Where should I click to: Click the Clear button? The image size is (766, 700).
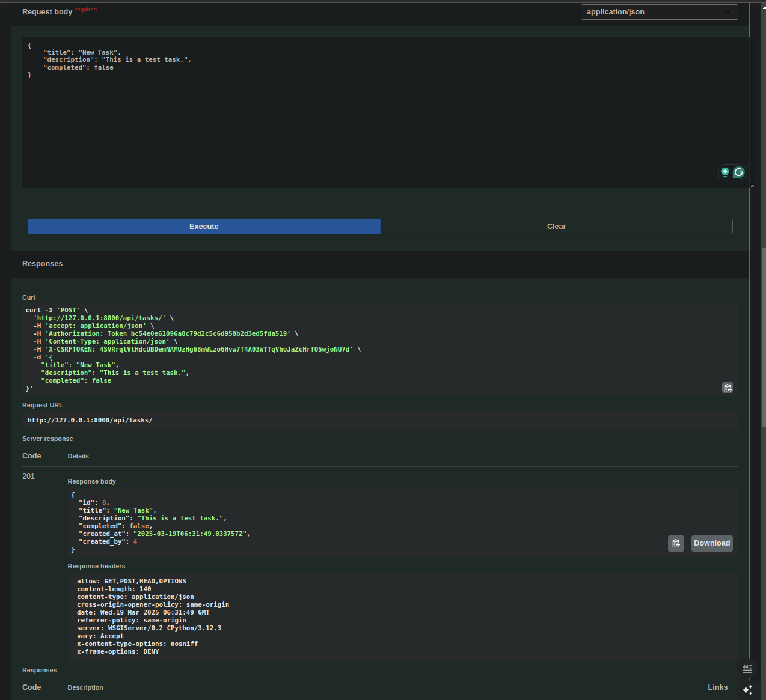click(557, 227)
